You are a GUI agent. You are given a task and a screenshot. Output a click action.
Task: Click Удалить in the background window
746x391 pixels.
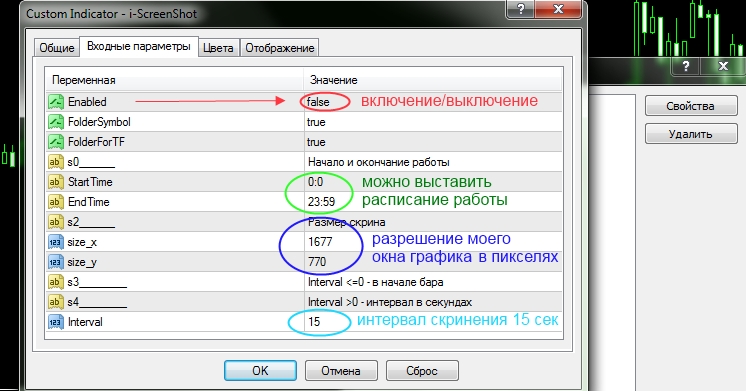pyautogui.click(x=691, y=134)
